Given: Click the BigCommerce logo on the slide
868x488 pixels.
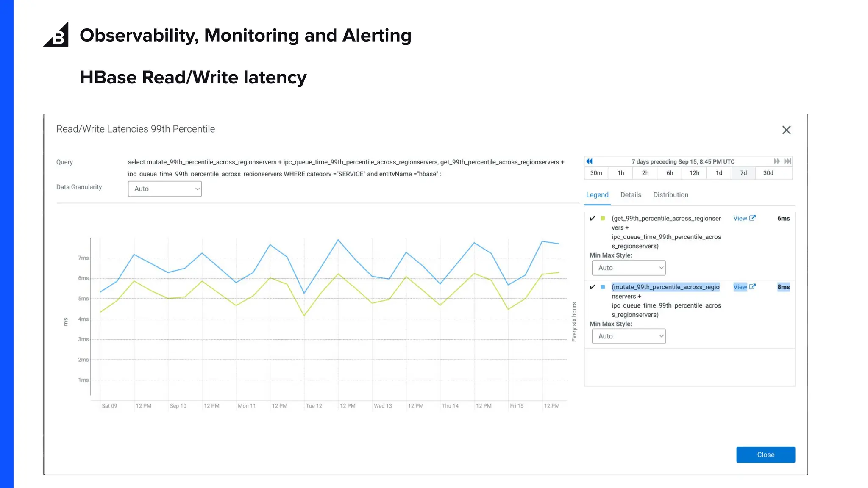Looking at the screenshot, I should 56,35.
